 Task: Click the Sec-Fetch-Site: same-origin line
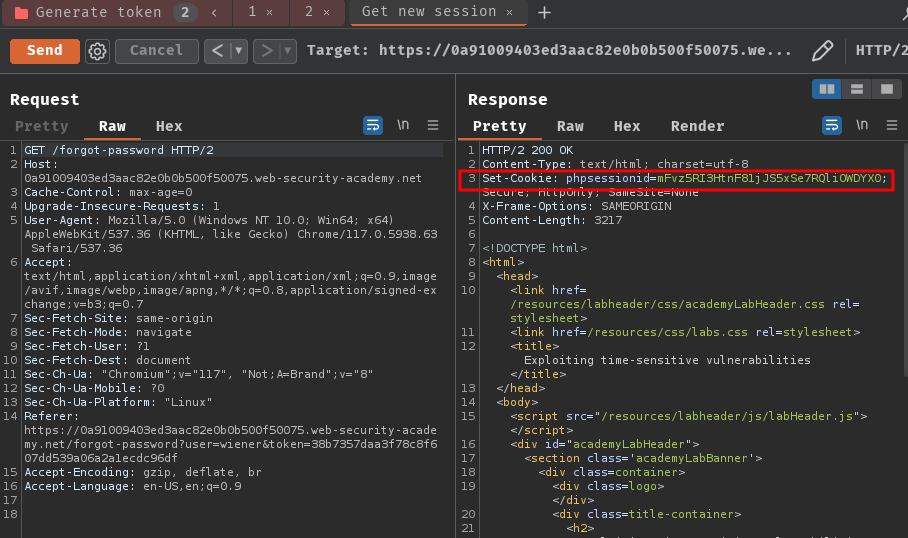click(x=118, y=319)
